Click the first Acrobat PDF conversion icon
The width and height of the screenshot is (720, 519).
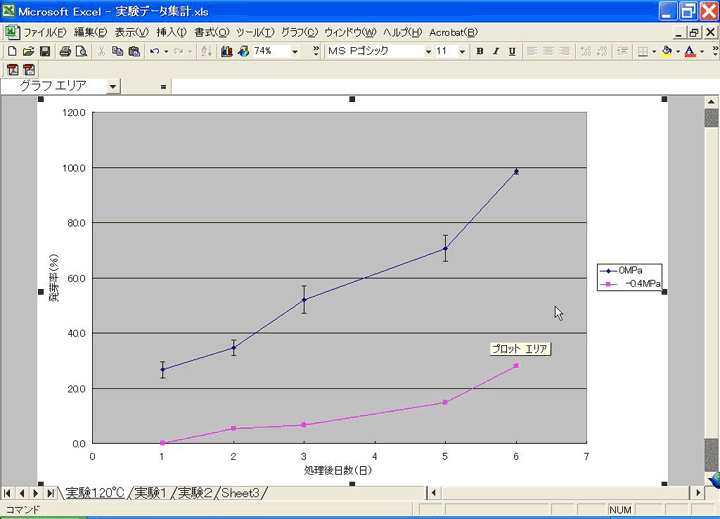[x=12, y=69]
